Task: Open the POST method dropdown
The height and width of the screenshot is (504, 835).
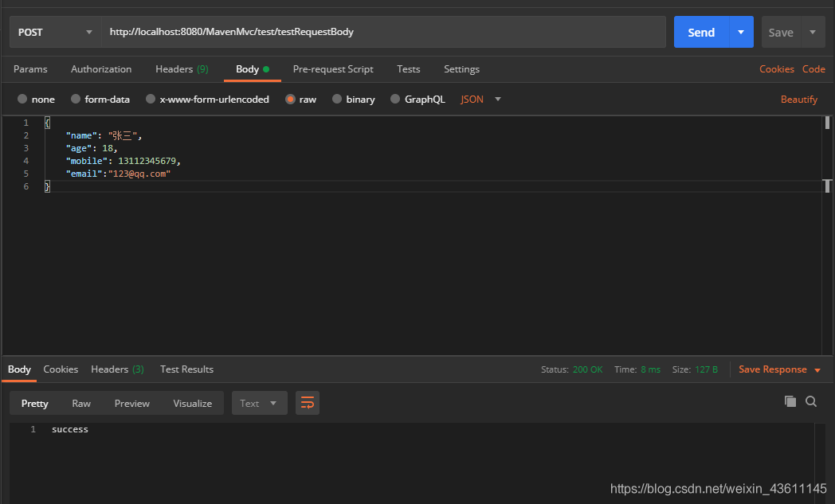Action: pos(55,32)
